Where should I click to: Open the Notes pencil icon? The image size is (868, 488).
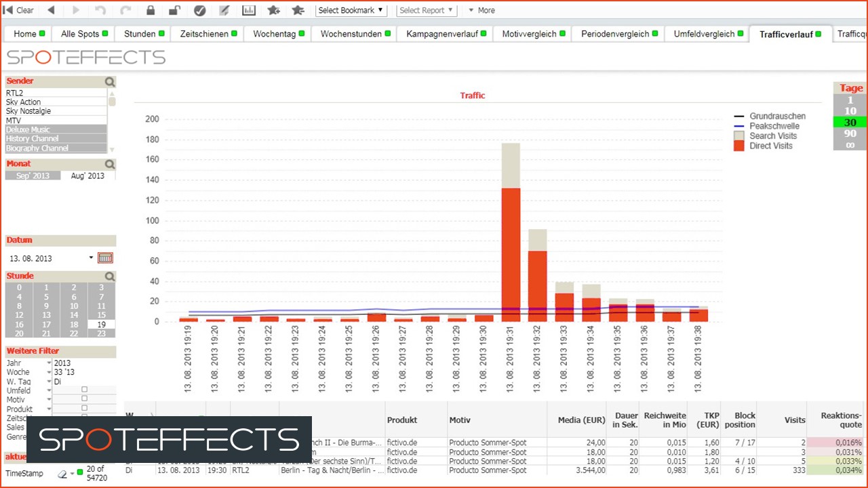point(224,10)
